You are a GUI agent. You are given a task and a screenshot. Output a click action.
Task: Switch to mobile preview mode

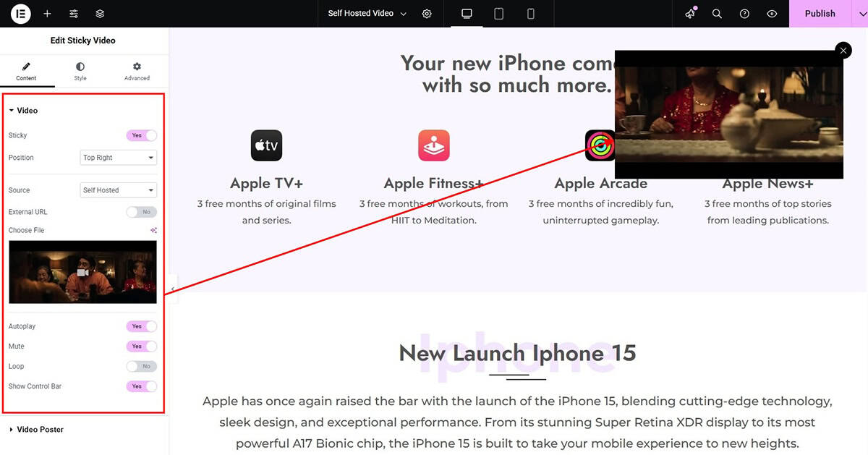click(530, 14)
